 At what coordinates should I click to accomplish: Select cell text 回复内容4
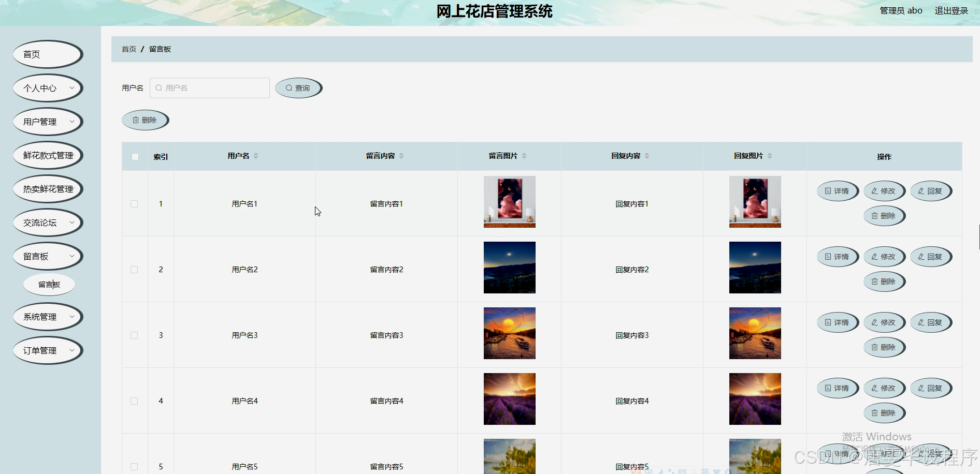point(632,401)
